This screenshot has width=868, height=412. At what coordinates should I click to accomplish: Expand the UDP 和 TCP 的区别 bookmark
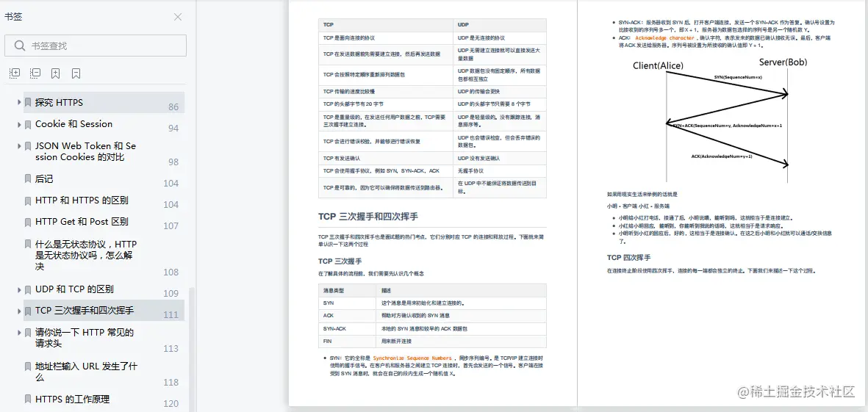(x=19, y=289)
